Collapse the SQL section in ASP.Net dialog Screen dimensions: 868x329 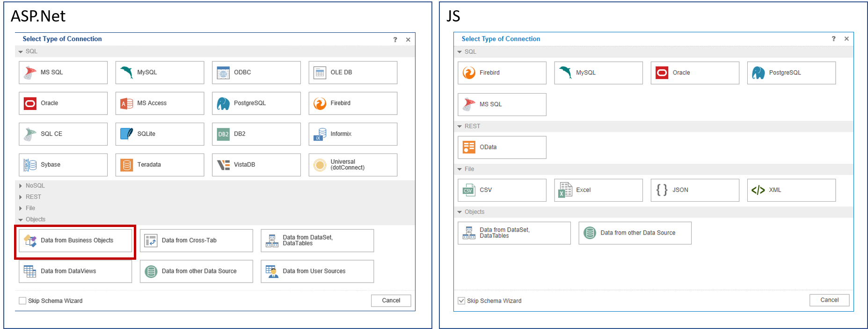(21, 51)
